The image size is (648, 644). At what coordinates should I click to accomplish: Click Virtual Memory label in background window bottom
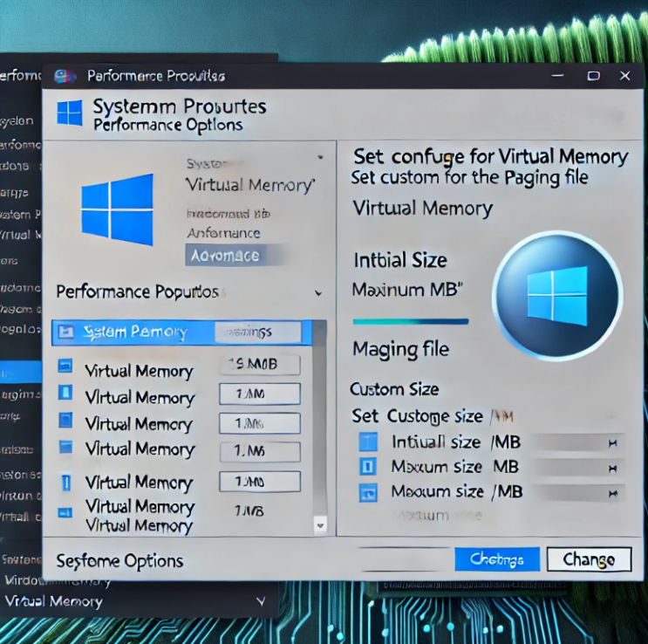point(53,601)
